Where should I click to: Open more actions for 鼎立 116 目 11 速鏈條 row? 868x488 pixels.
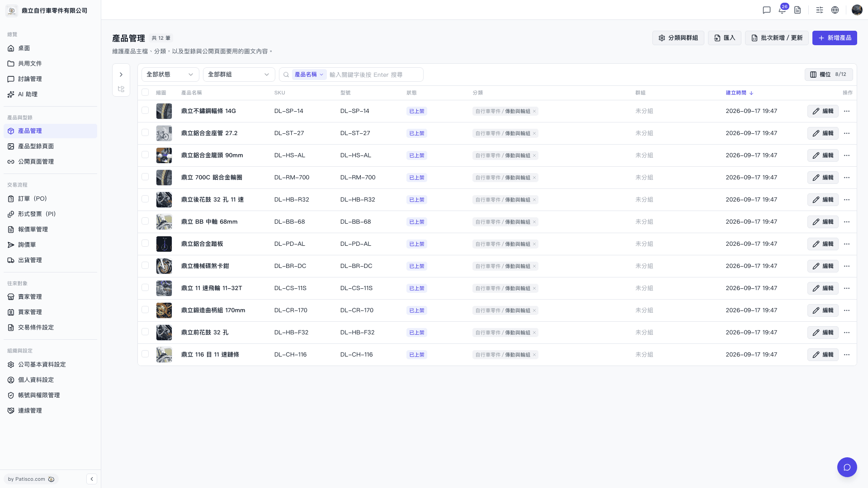[x=847, y=355]
